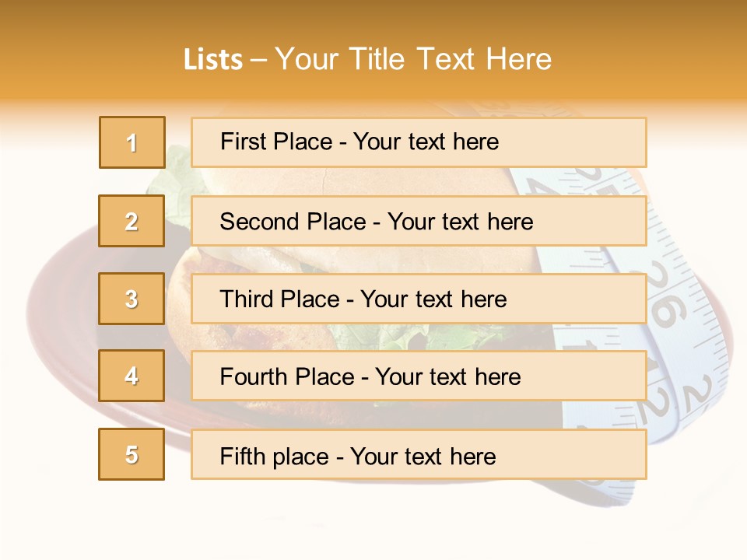This screenshot has width=747, height=560.
Task: Select the Your Title Text Here heading
Action: pos(413,59)
